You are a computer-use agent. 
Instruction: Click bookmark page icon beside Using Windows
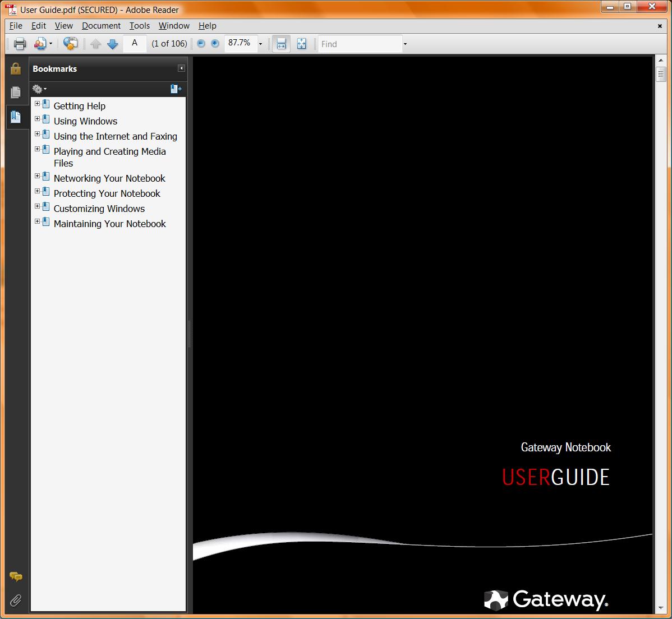(46, 119)
